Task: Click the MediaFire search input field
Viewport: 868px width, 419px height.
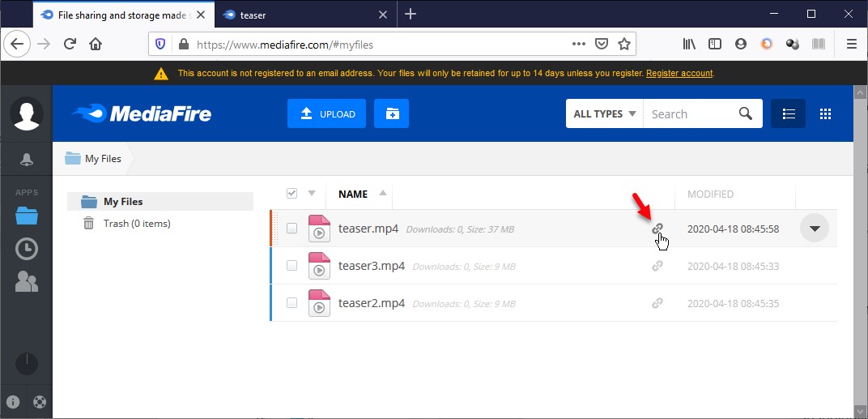Action: click(x=688, y=114)
